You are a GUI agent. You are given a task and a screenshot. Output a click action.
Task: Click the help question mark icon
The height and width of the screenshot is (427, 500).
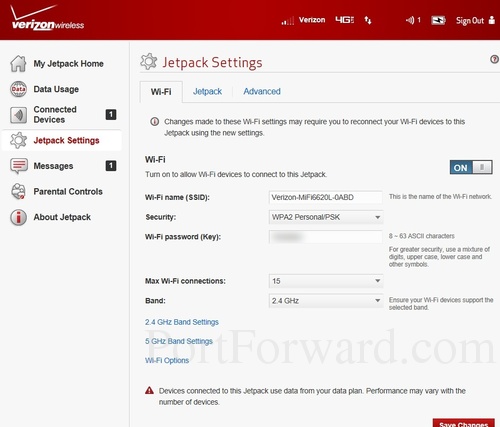(x=494, y=59)
